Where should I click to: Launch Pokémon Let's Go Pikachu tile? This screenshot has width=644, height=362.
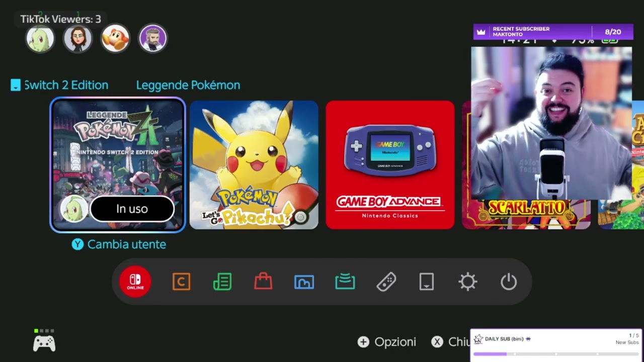[254, 165]
